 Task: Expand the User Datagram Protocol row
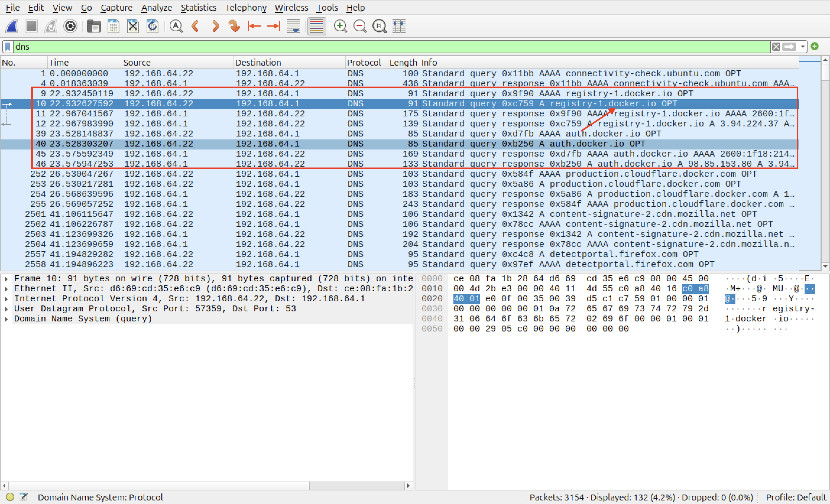tap(7, 309)
